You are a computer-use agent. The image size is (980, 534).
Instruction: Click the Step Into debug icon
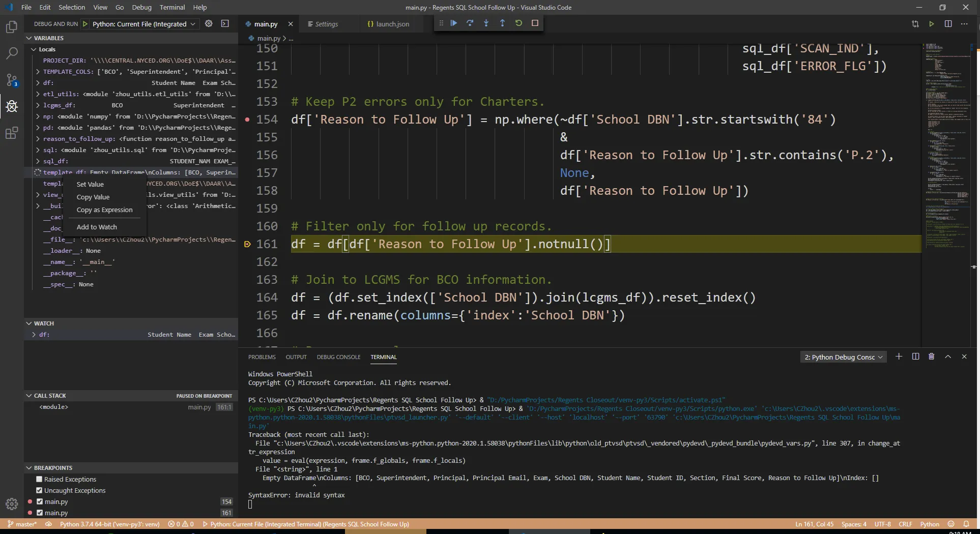486,23
